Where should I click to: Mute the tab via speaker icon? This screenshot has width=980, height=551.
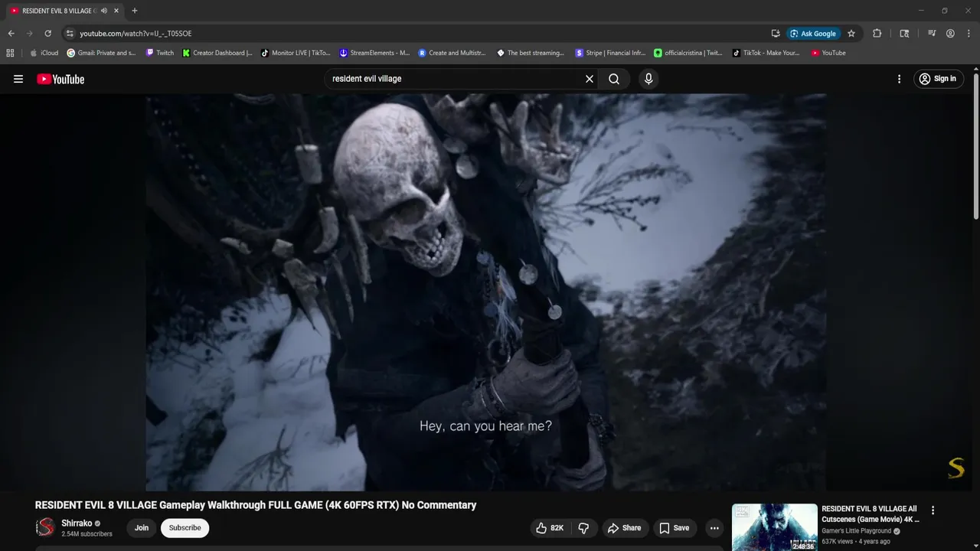click(x=103, y=11)
